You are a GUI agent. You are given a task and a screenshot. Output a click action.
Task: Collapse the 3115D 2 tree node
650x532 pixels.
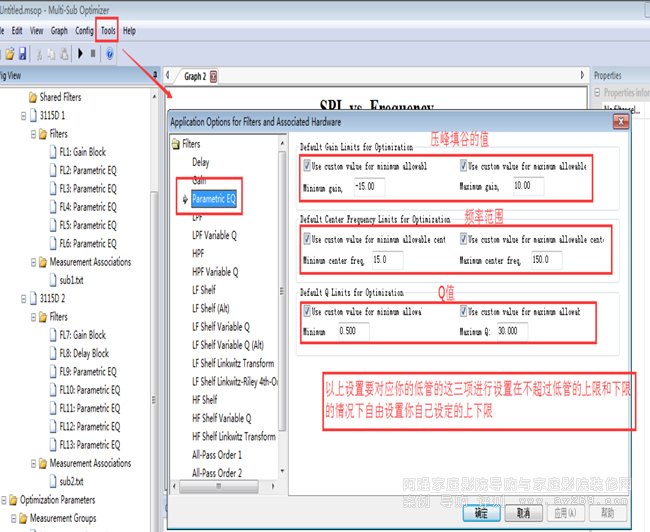22,299
